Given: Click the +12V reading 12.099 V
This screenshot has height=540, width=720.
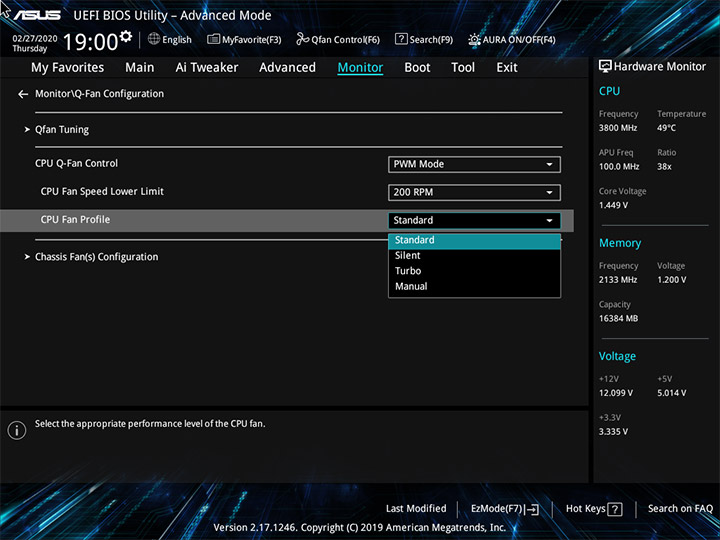Looking at the screenshot, I should (x=616, y=394).
